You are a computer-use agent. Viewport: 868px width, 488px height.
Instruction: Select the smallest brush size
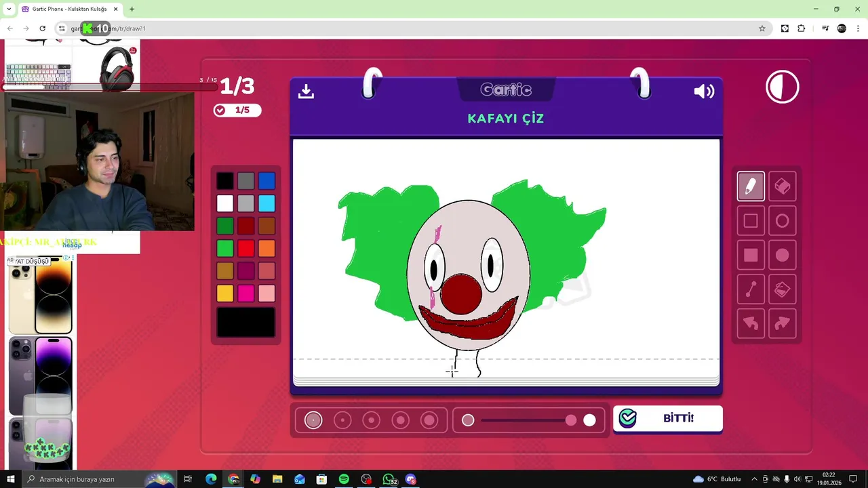pos(313,420)
